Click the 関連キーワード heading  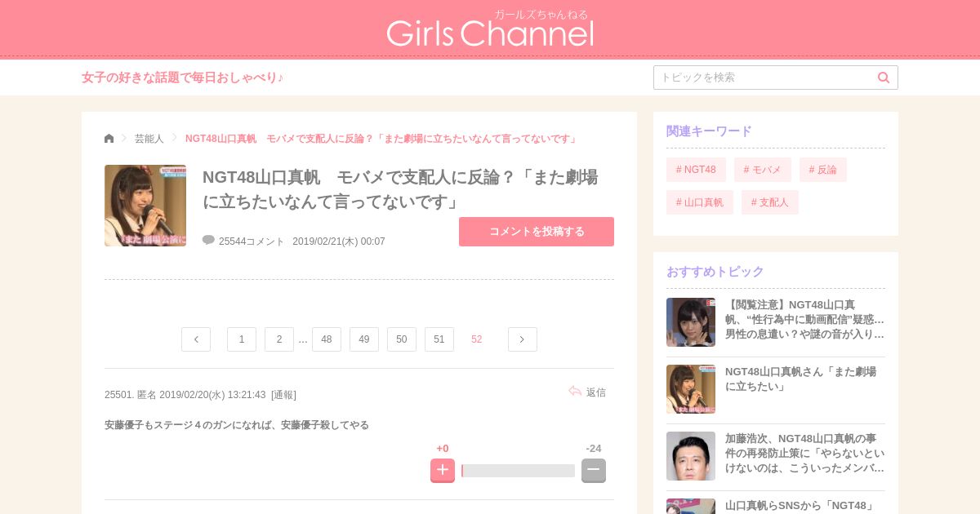pyautogui.click(x=709, y=131)
